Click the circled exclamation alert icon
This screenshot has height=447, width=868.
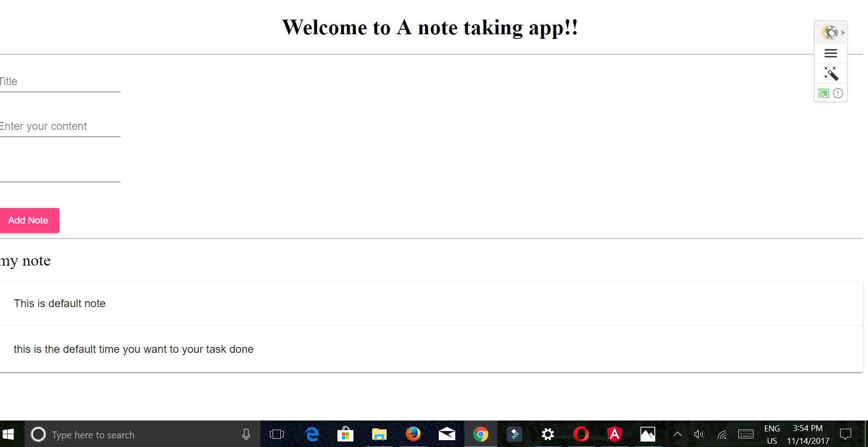pos(838,93)
